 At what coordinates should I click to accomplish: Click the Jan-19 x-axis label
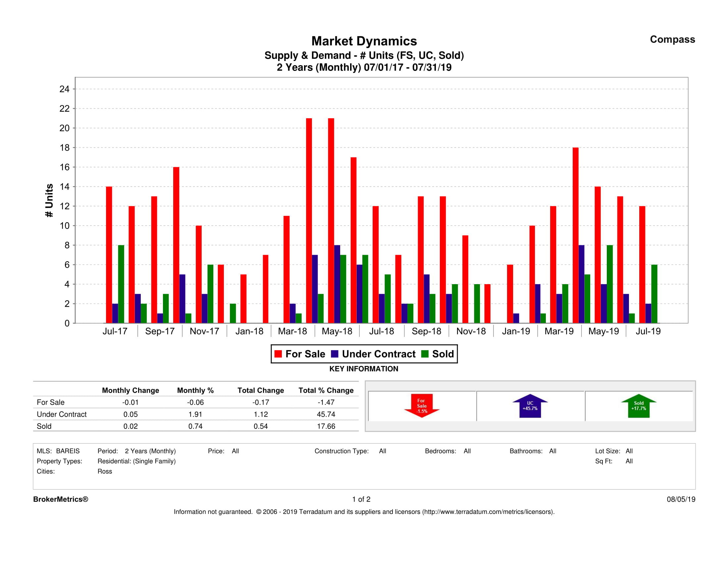coord(516,331)
